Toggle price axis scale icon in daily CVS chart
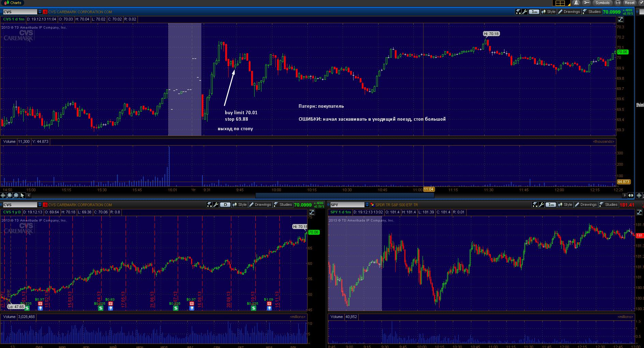The image size is (644, 348). click(x=312, y=212)
